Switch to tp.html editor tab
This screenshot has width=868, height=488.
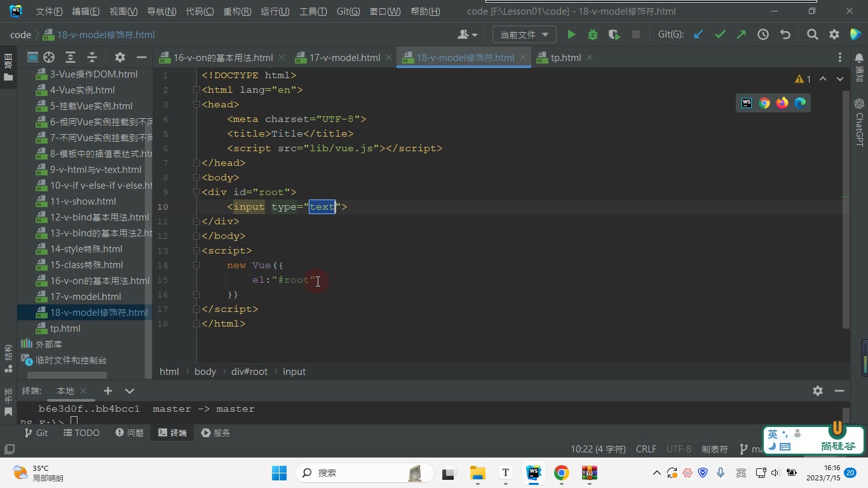point(566,57)
